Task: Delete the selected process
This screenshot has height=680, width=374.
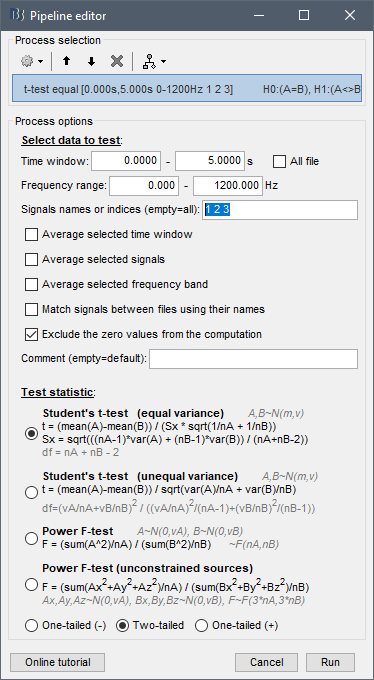Action: 116,62
